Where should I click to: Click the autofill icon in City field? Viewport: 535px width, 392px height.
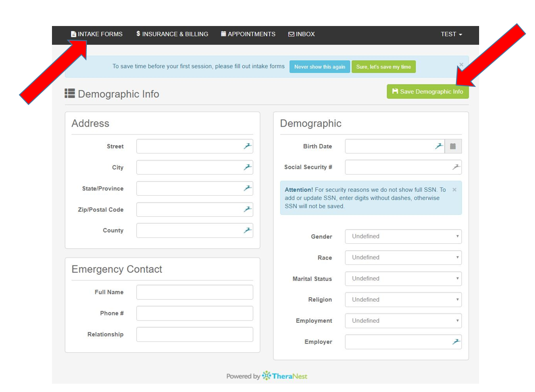point(248,167)
